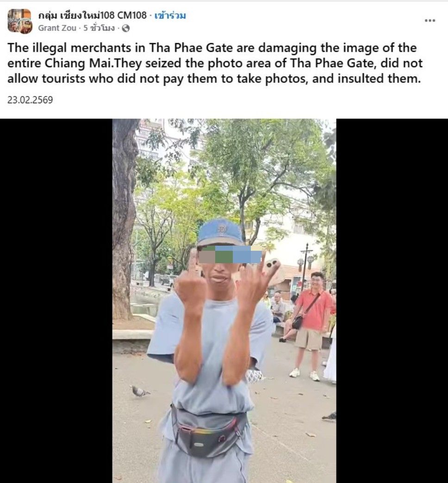This screenshot has height=483, width=448.
Task: Open post permalink via 5 ชั่วโมง timestamp
Action: [x=99, y=28]
